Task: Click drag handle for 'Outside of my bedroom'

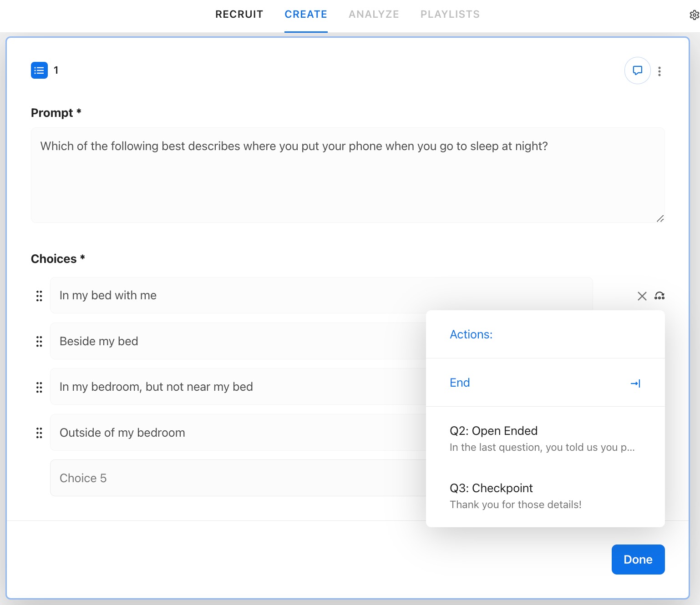Action: [39, 433]
